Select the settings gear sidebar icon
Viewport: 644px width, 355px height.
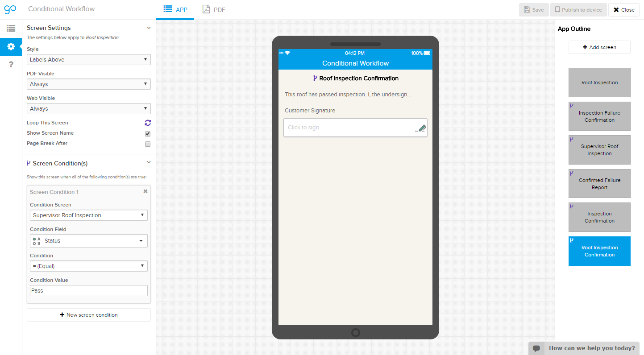(11, 46)
